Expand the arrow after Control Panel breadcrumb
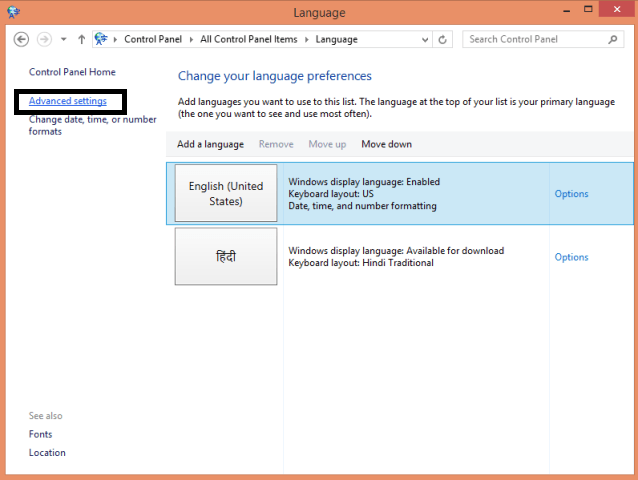The width and height of the screenshot is (638, 480). (x=191, y=39)
